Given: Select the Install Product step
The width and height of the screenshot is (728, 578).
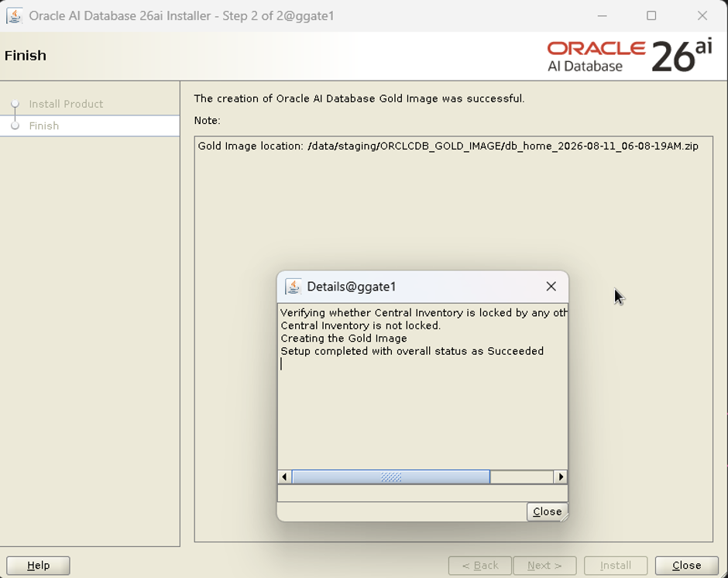Looking at the screenshot, I should (66, 104).
